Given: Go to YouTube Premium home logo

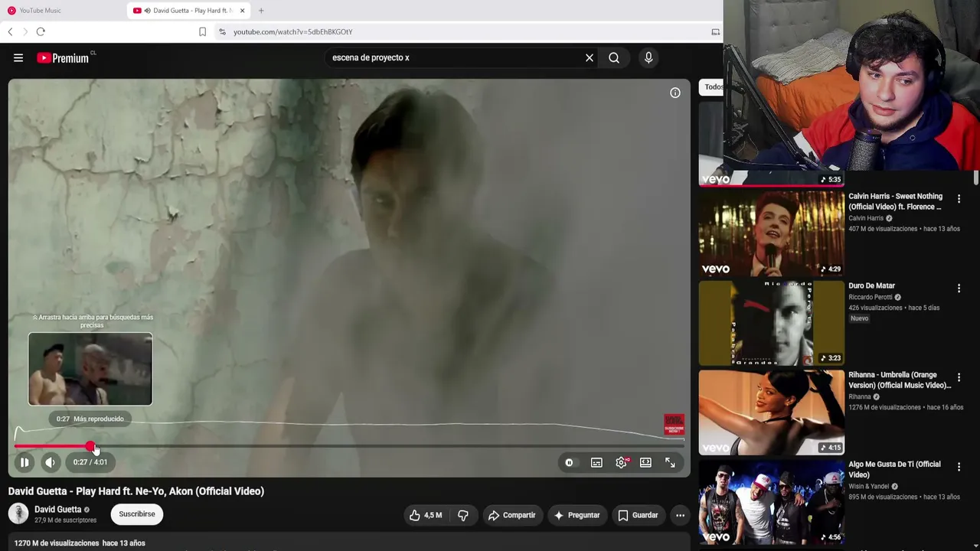Looking at the screenshot, I should tap(63, 58).
